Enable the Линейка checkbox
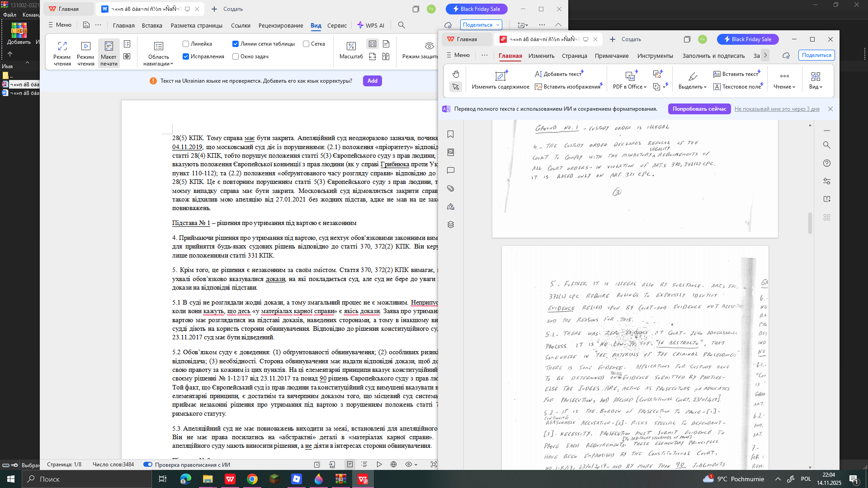The width and height of the screenshot is (868, 488). (x=186, y=44)
